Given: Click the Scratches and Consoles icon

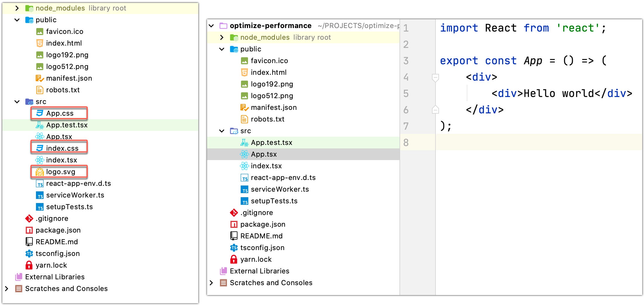Looking at the screenshot, I should 19,288.
